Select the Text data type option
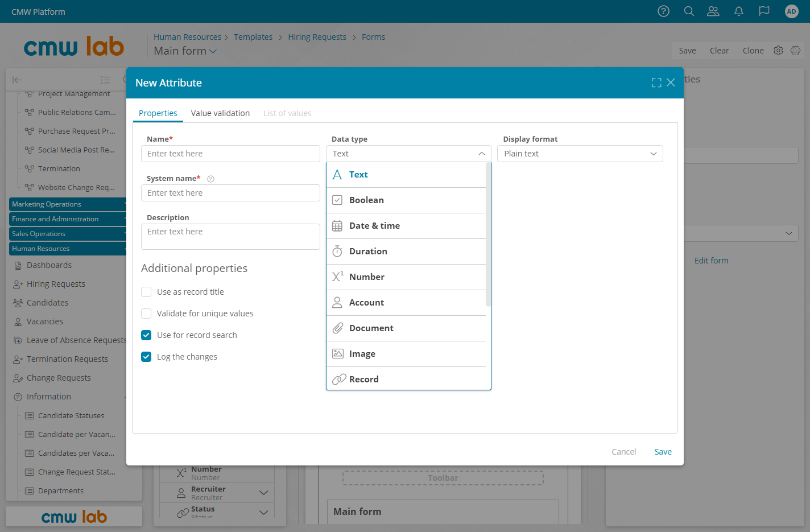 (x=406, y=175)
